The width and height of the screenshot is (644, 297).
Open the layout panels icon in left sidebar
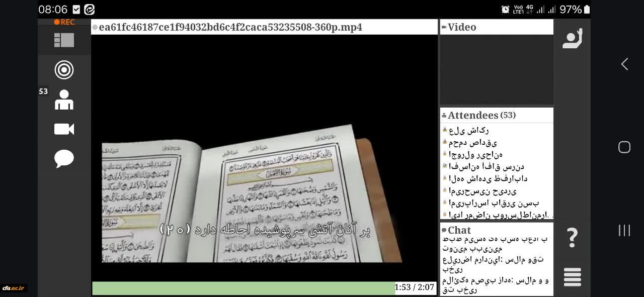(x=64, y=40)
